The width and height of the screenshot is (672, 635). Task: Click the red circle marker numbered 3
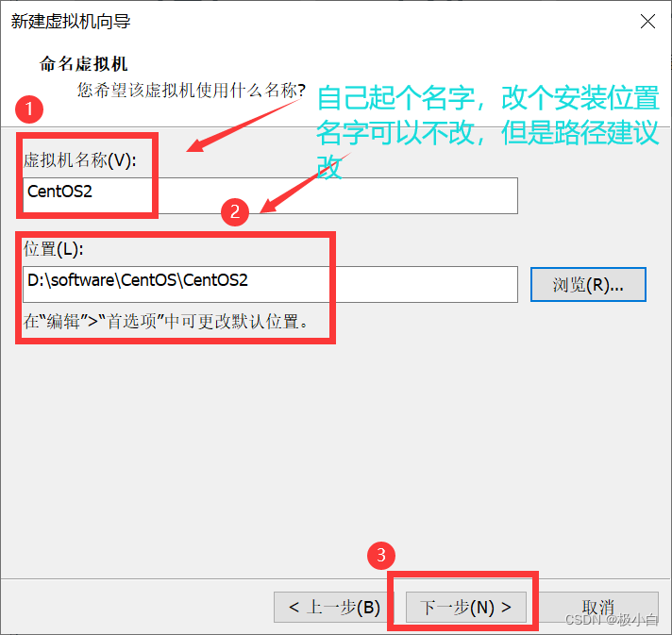[x=380, y=555]
